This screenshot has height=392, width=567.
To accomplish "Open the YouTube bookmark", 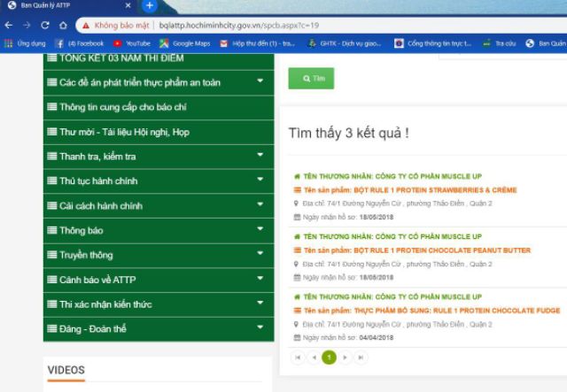I will (132, 42).
